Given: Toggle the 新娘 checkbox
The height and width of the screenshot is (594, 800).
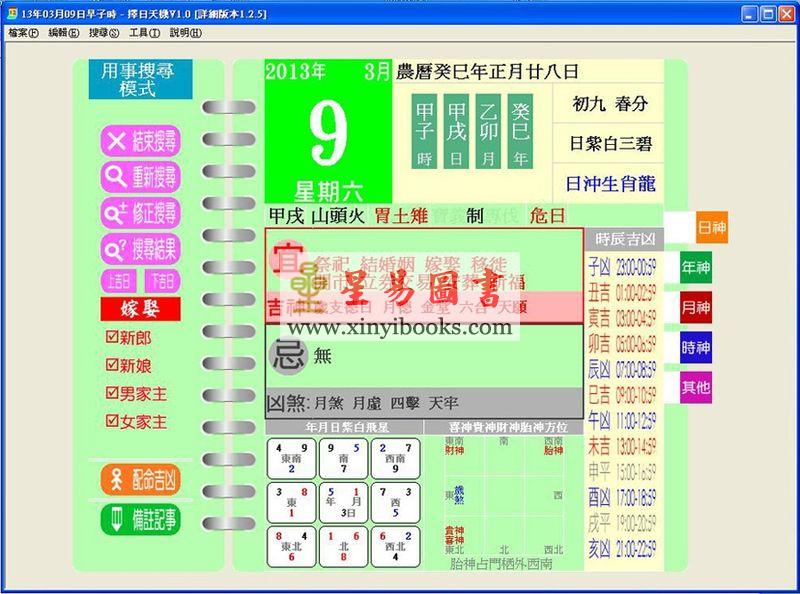Looking at the screenshot, I should [x=112, y=365].
